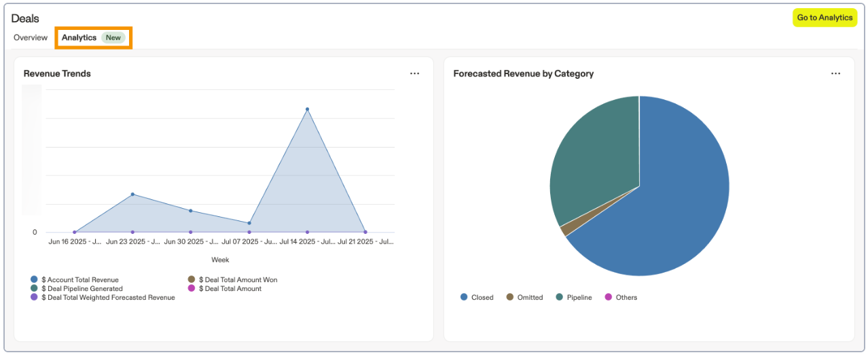Switch to the Overview tab
868x355 pixels.
(x=31, y=37)
